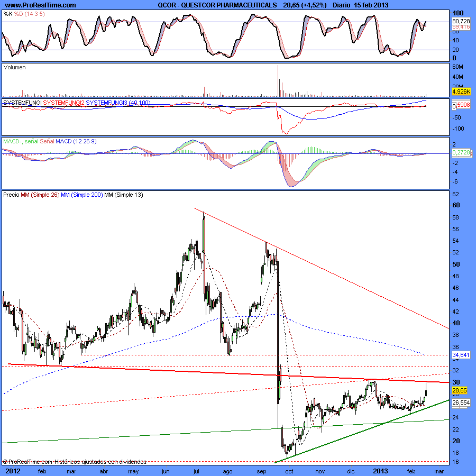Image resolution: width=476 pixels, height=476 pixels.
Task: Click the 0,2728 MACD value tag
Action: (x=461, y=152)
